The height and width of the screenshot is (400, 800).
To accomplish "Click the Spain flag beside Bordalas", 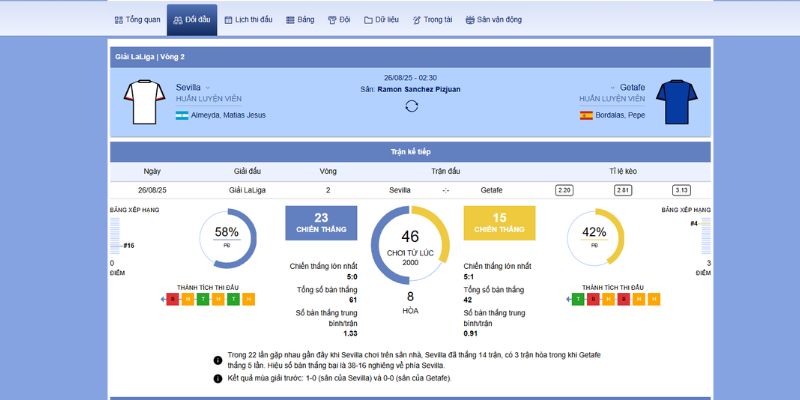I will 586,115.
